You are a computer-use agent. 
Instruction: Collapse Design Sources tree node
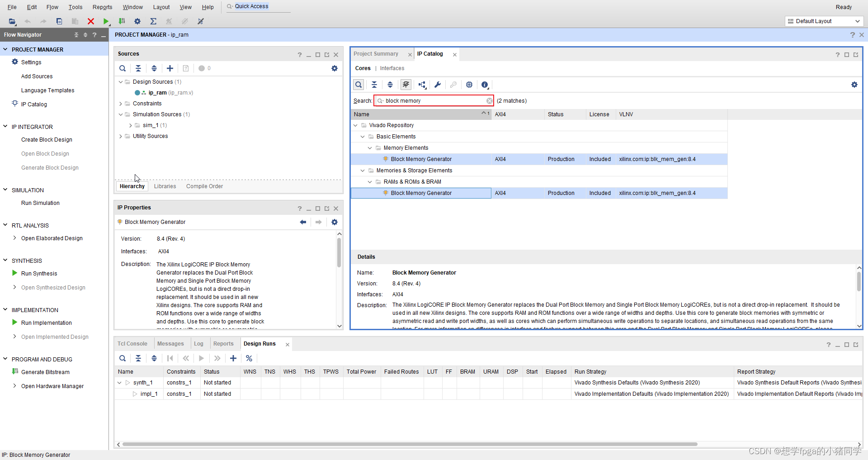click(x=121, y=82)
